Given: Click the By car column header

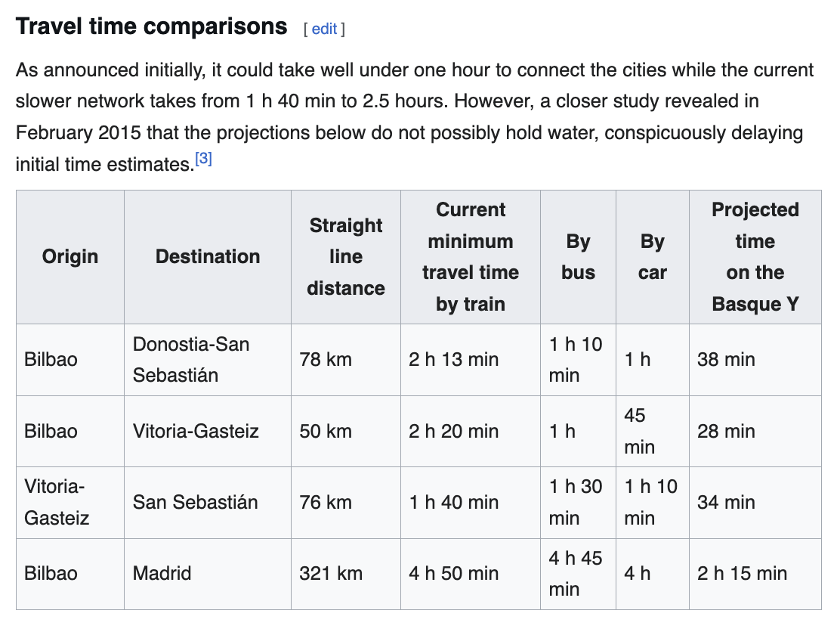Looking at the screenshot, I should coord(653,257).
